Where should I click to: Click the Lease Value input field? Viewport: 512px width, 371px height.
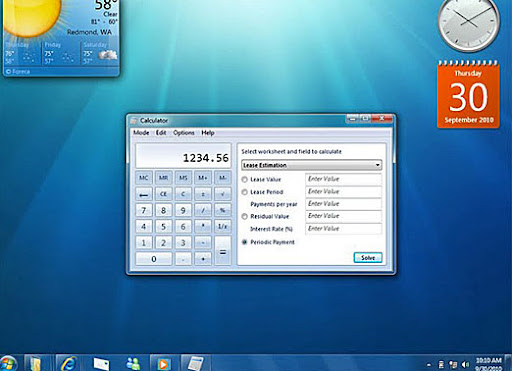coord(343,179)
